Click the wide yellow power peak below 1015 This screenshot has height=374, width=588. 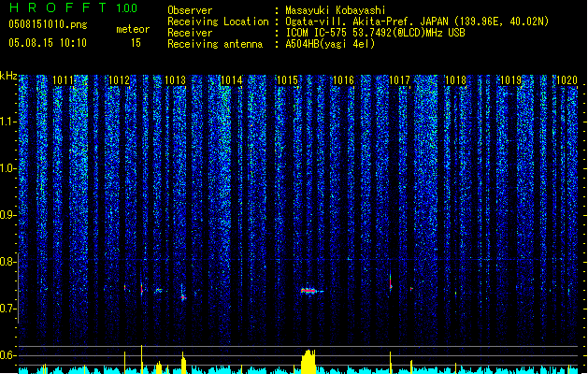click(x=308, y=362)
